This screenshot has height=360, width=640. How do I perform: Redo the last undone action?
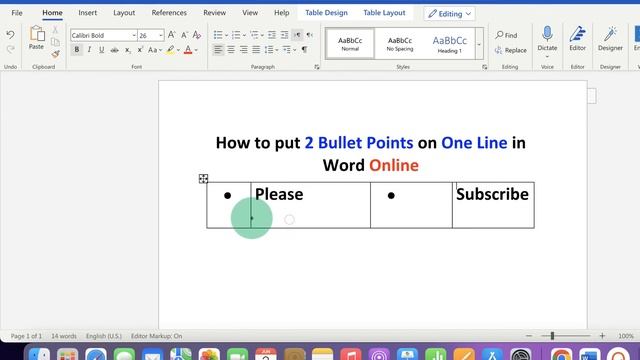point(10,50)
